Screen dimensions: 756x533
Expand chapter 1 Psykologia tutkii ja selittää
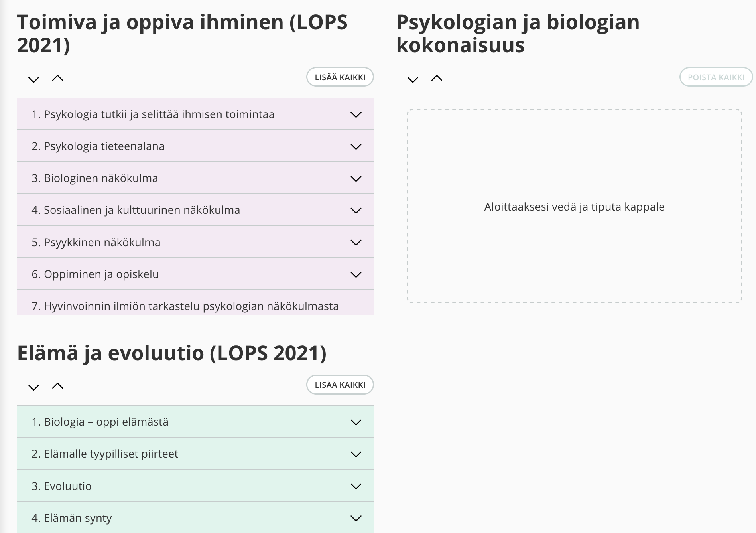(356, 114)
